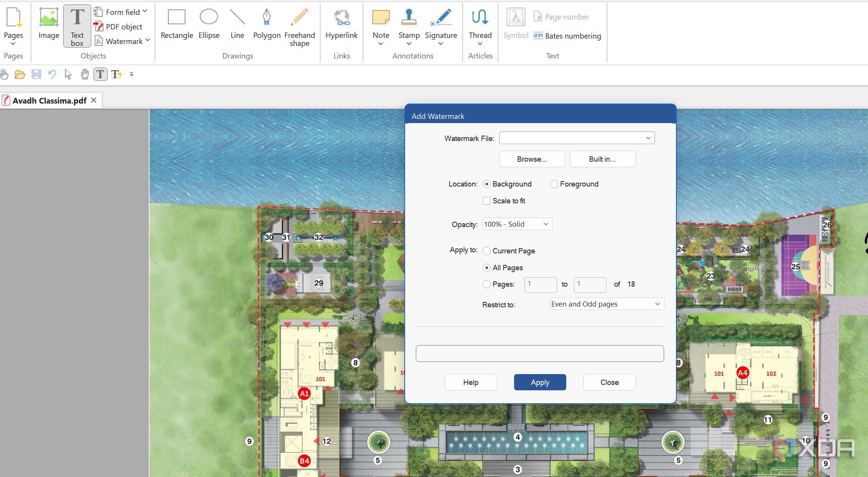This screenshot has width=868, height=477.
Task: Click the save disk quick-access icon
Action: click(x=36, y=74)
